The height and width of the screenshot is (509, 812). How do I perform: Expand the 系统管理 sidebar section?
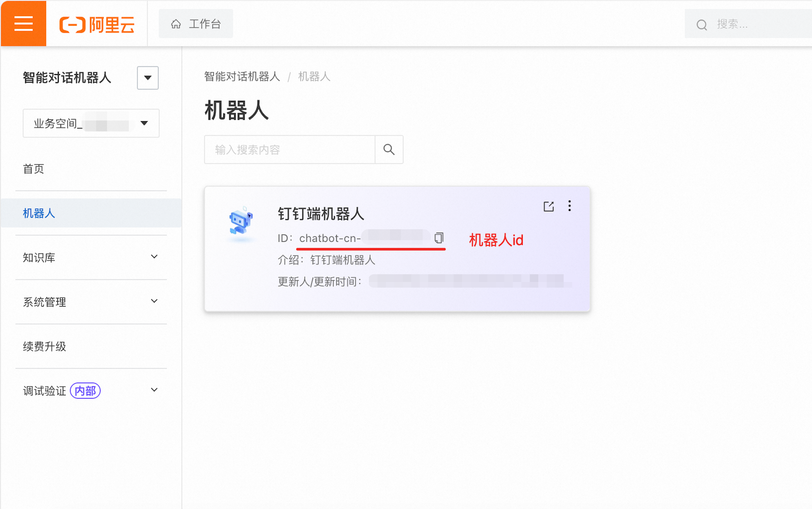(91, 302)
